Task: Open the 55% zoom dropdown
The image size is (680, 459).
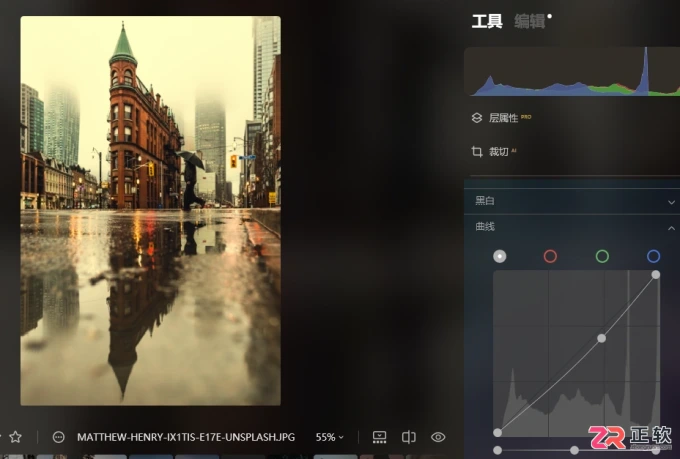Action: point(330,437)
